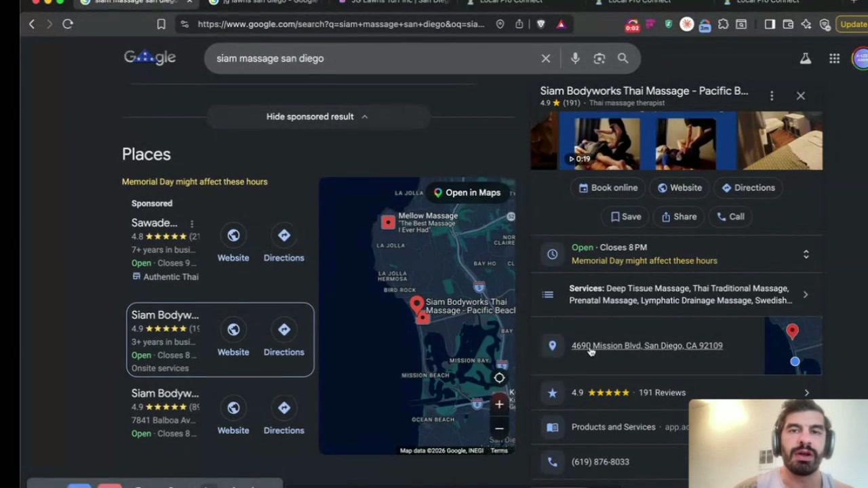Click the Siam Bodyworks pin on the map

(417, 304)
